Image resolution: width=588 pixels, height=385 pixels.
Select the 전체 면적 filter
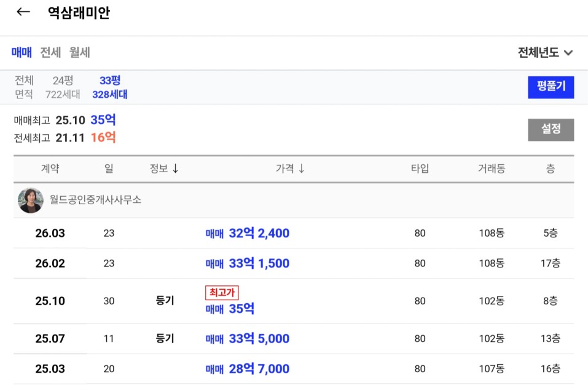[25, 87]
